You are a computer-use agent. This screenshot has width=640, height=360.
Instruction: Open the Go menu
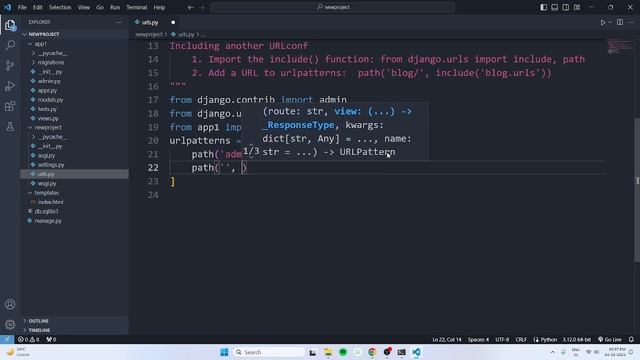tap(100, 7)
